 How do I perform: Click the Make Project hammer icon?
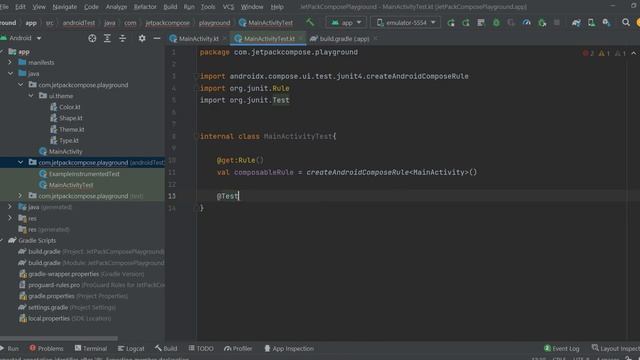pos(310,22)
